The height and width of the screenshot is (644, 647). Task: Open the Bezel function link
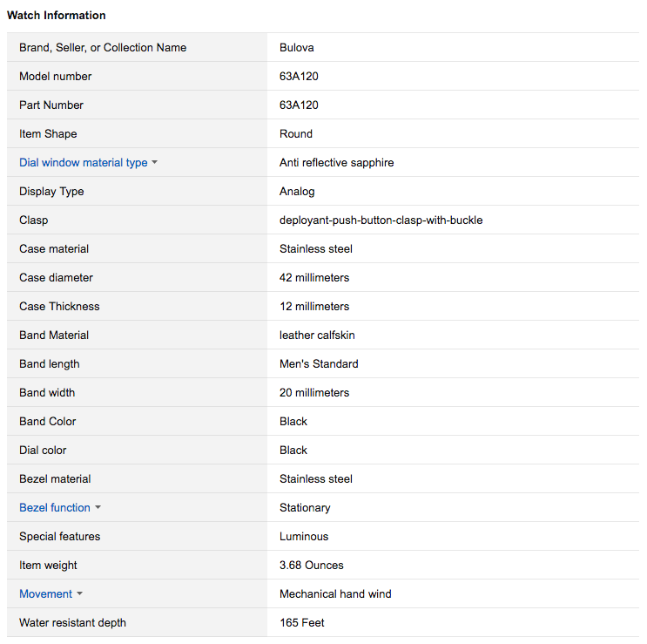[x=55, y=508]
